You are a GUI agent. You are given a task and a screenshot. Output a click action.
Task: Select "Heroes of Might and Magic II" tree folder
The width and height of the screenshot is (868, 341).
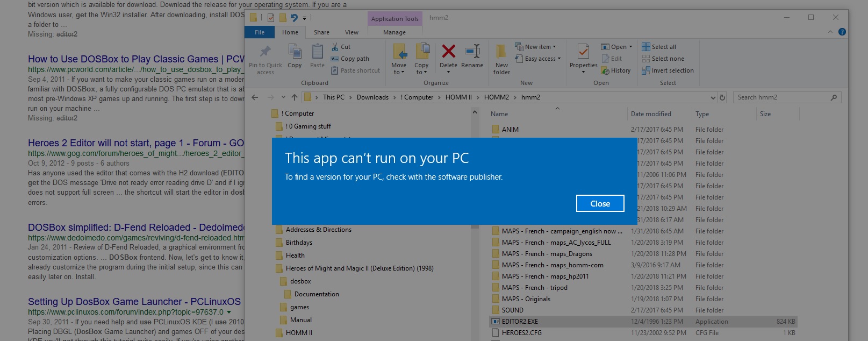[x=354, y=268]
